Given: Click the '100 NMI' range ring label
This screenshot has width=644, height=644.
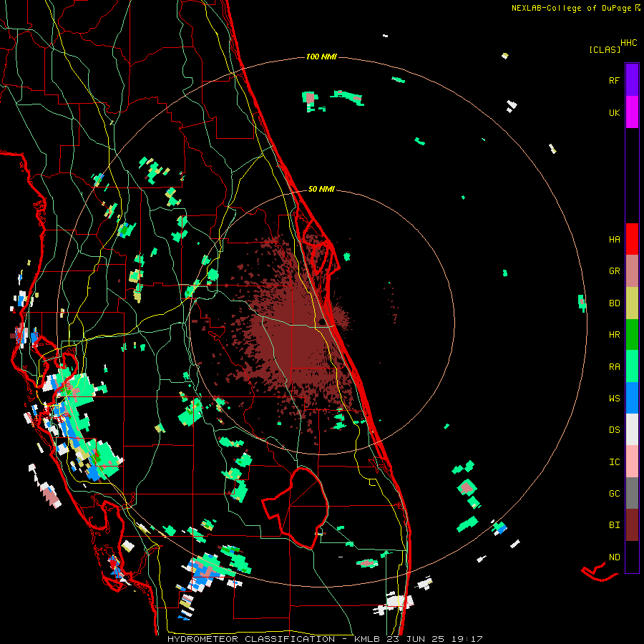Looking at the screenshot, I should 321,57.
